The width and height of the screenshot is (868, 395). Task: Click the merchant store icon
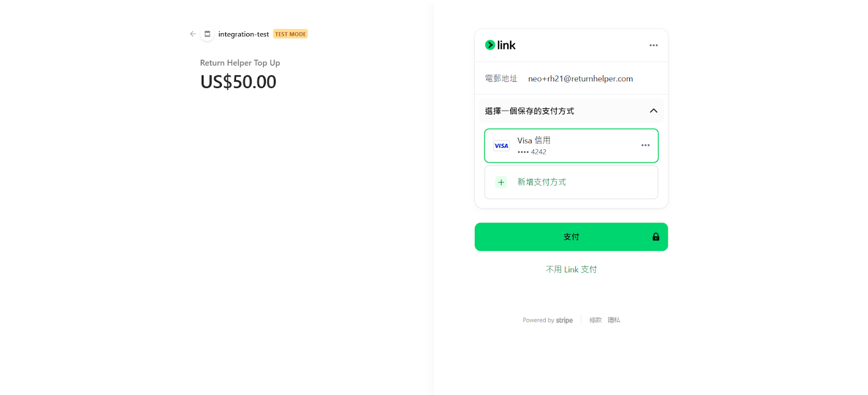(x=207, y=34)
